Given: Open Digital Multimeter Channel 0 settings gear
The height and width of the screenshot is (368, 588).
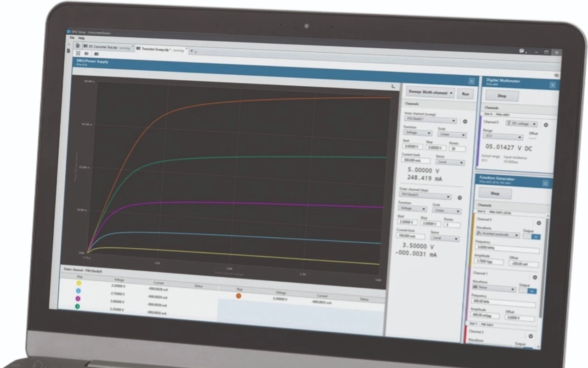Looking at the screenshot, I should pos(546,125).
